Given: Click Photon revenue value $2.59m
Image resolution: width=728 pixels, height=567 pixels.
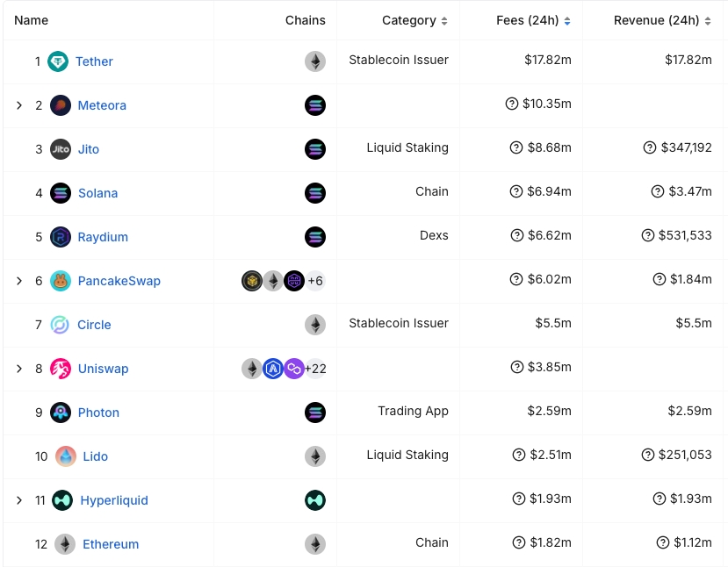Looking at the screenshot, I should point(690,411).
